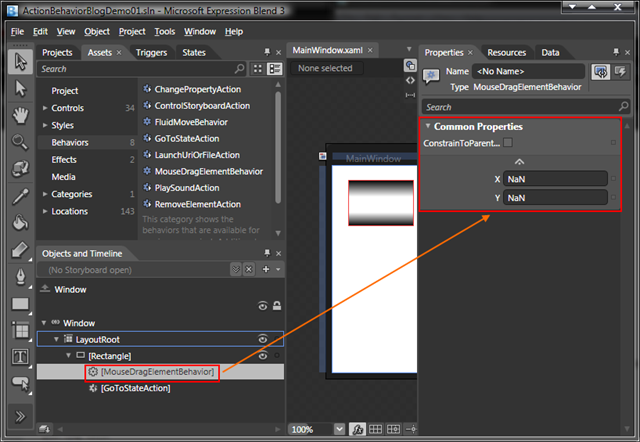Select the Selection arrow tool
Viewport: 640px width, 442px height.
click(x=20, y=62)
